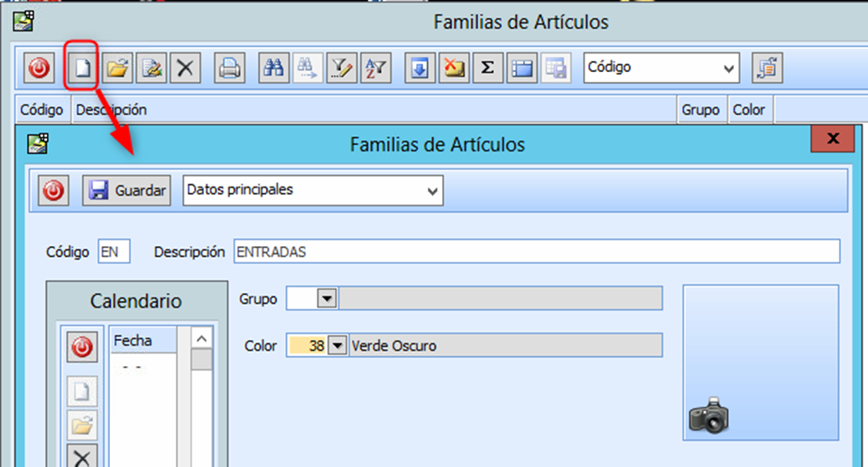The height and width of the screenshot is (467, 868).
Task: Click the blue download arrow icon
Action: coord(419,69)
